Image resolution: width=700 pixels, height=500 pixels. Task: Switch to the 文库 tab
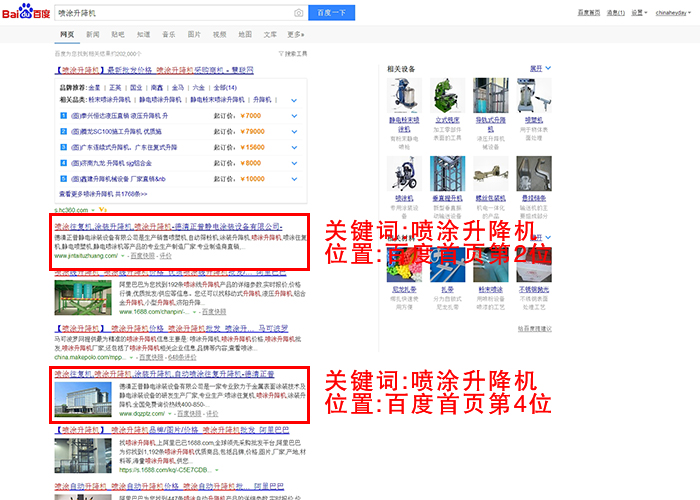(x=270, y=34)
